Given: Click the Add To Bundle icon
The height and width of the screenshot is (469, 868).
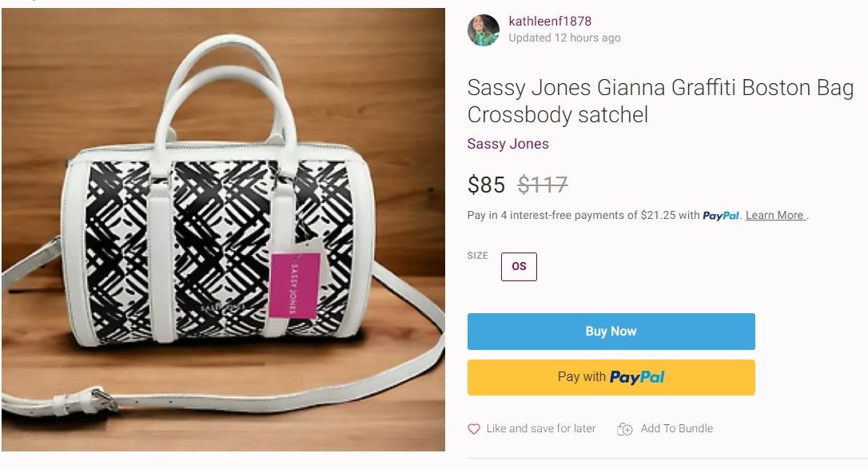Looking at the screenshot, I should (x=625, y=429).
